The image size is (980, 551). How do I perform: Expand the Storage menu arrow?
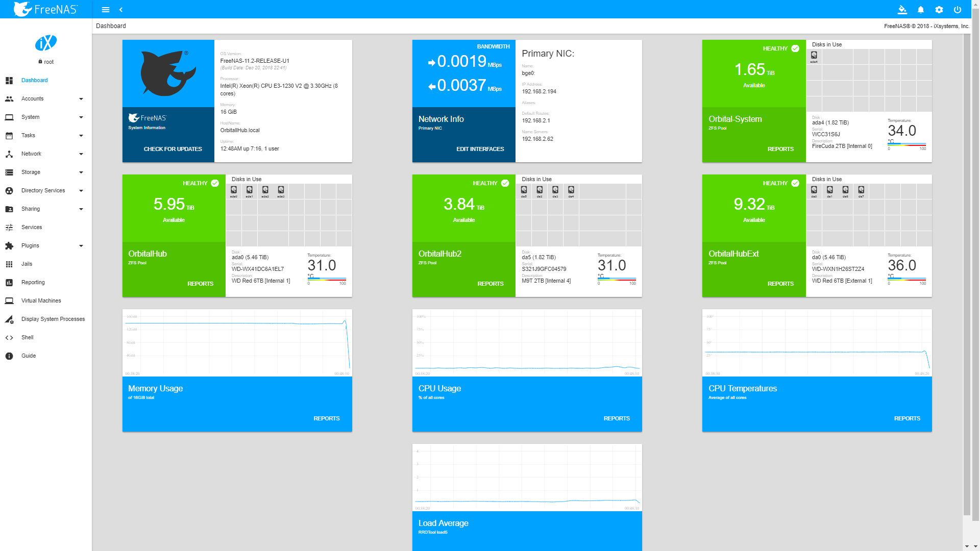pos(81,172)
